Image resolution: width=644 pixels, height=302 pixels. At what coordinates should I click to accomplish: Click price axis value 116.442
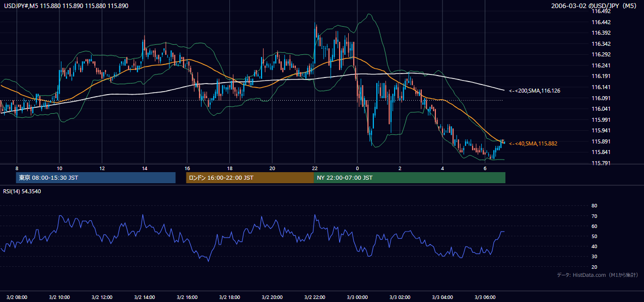point(602,22)
